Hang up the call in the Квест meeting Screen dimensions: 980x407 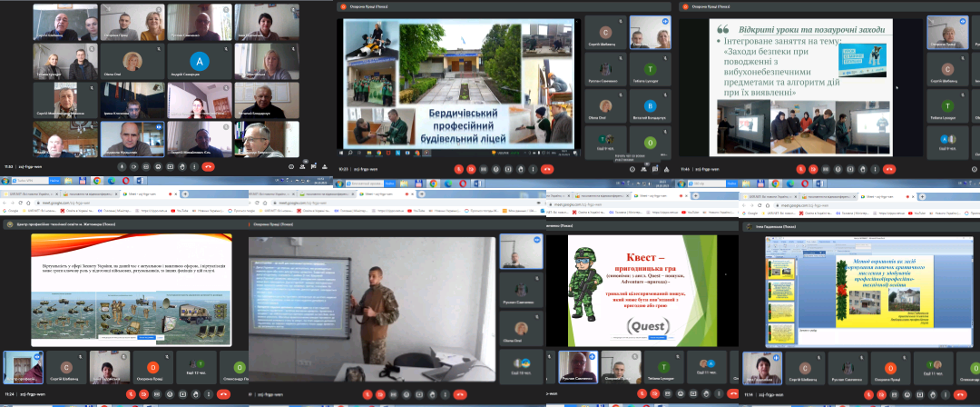click(733, 393)
